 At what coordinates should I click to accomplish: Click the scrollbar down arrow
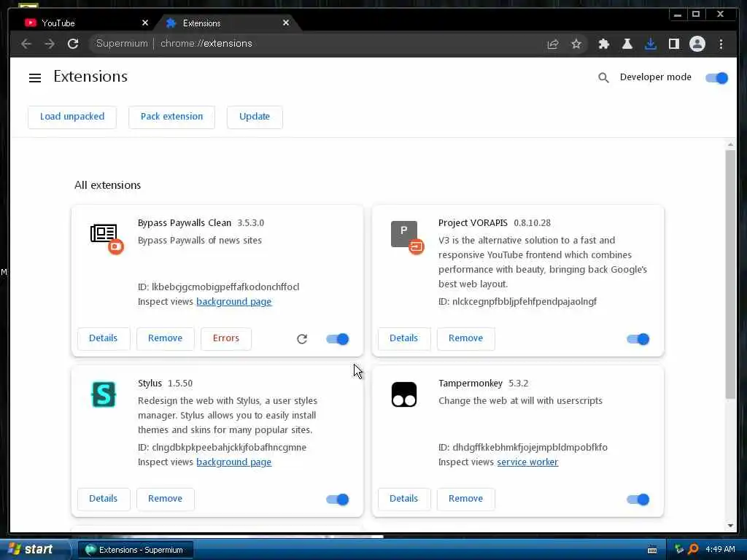point(730,526)
